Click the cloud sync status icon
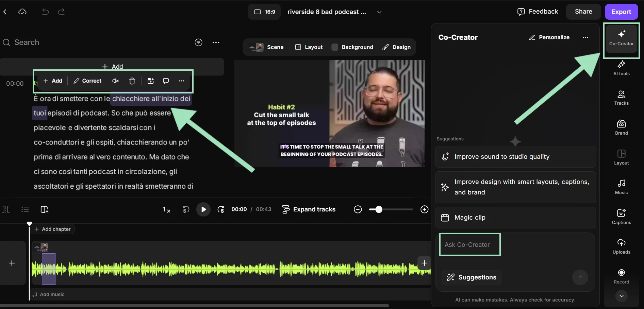644x309 pixels. click(22, 12)
